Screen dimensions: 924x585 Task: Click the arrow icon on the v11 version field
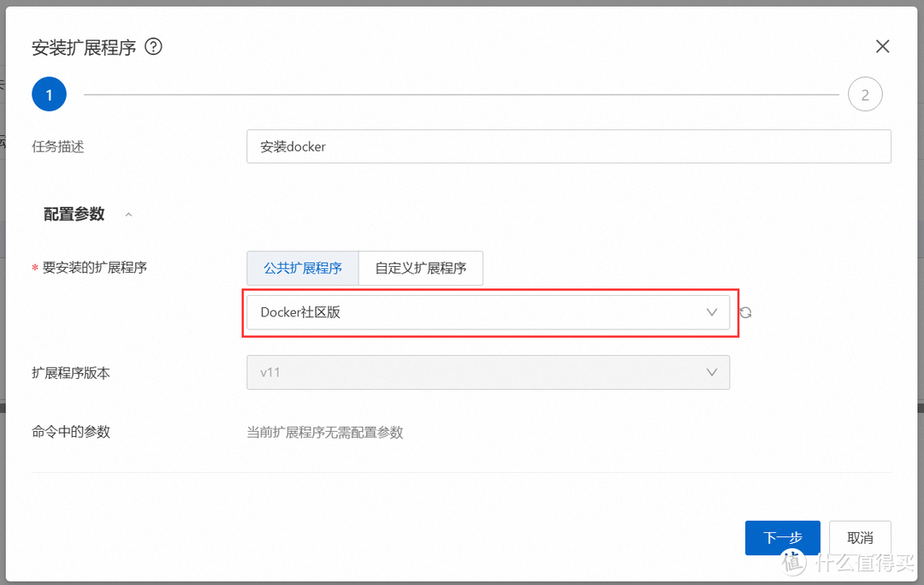point(713,372)
